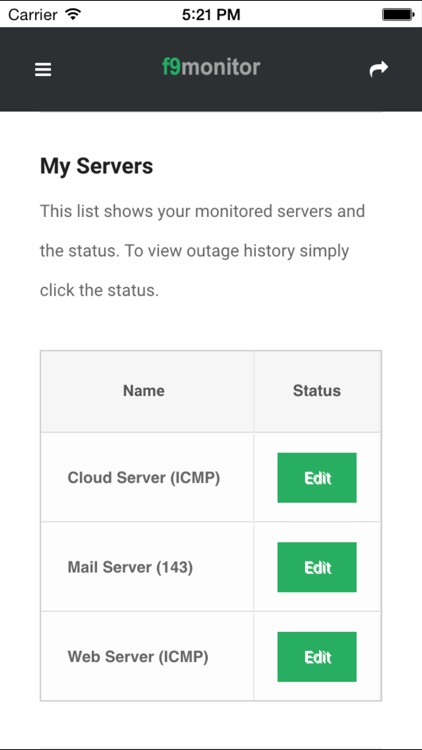This screenshot has height=750, width=422.
Task: Click the Status column header
Action: [317, 391]
